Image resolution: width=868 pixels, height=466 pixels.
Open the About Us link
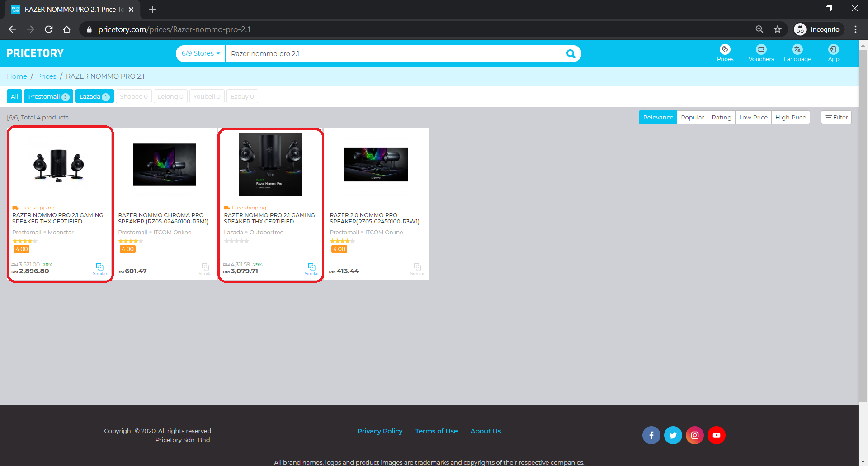[486, 431]
